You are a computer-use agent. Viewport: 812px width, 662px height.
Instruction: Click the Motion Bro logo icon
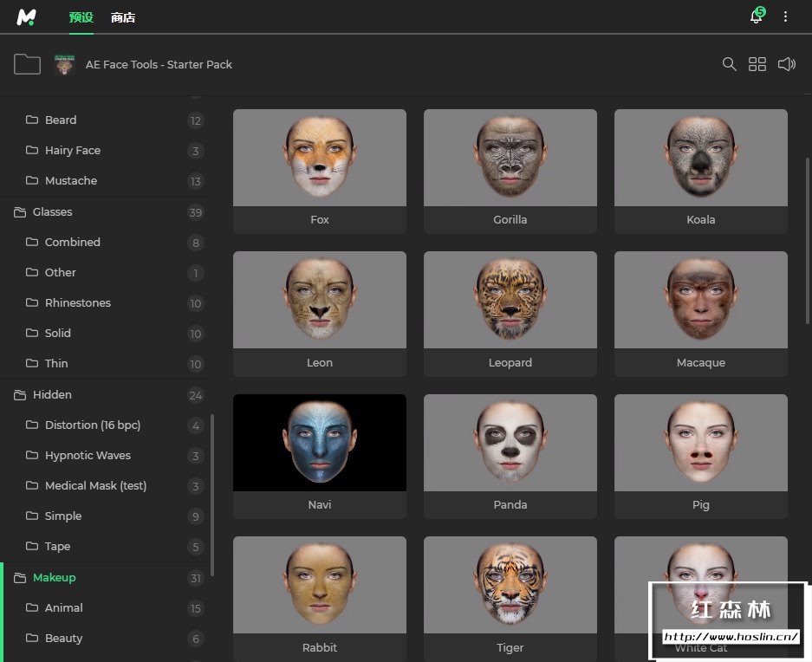(26, 17)
